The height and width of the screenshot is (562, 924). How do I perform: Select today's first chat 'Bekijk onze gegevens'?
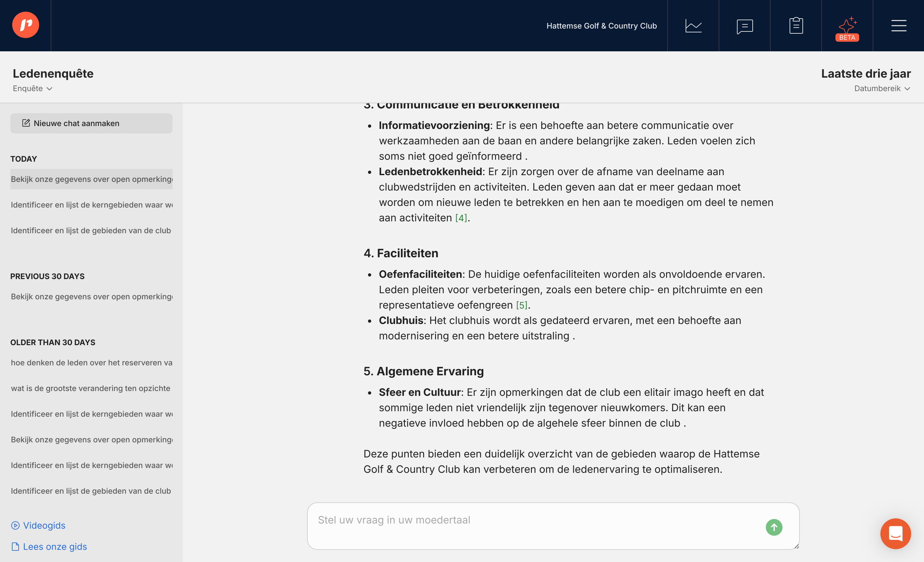[91, 179]
